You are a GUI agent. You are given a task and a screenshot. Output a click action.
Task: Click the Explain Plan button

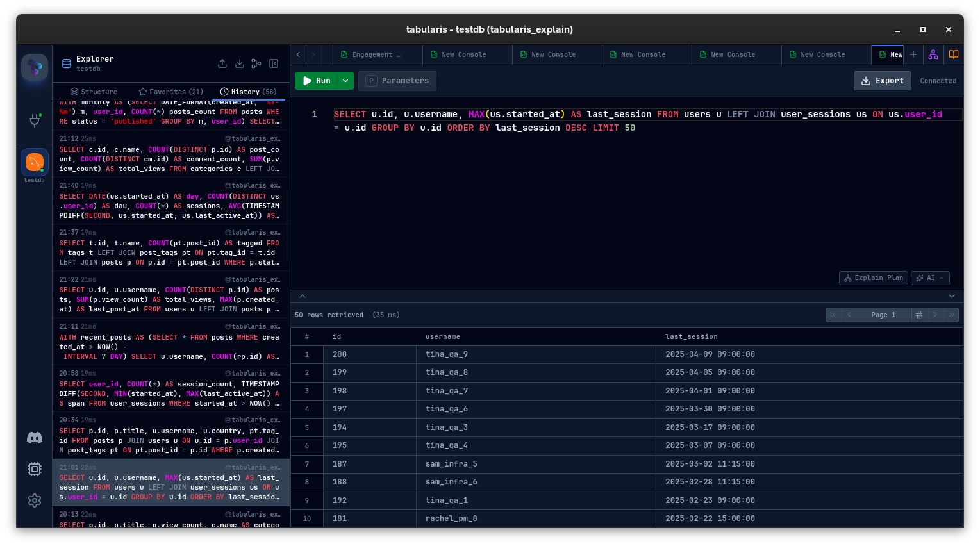873,278
